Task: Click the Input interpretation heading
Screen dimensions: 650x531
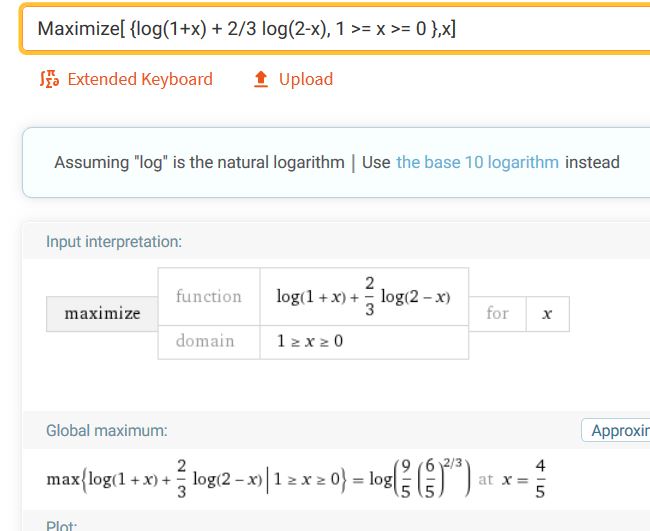Action: click(114, 241)
